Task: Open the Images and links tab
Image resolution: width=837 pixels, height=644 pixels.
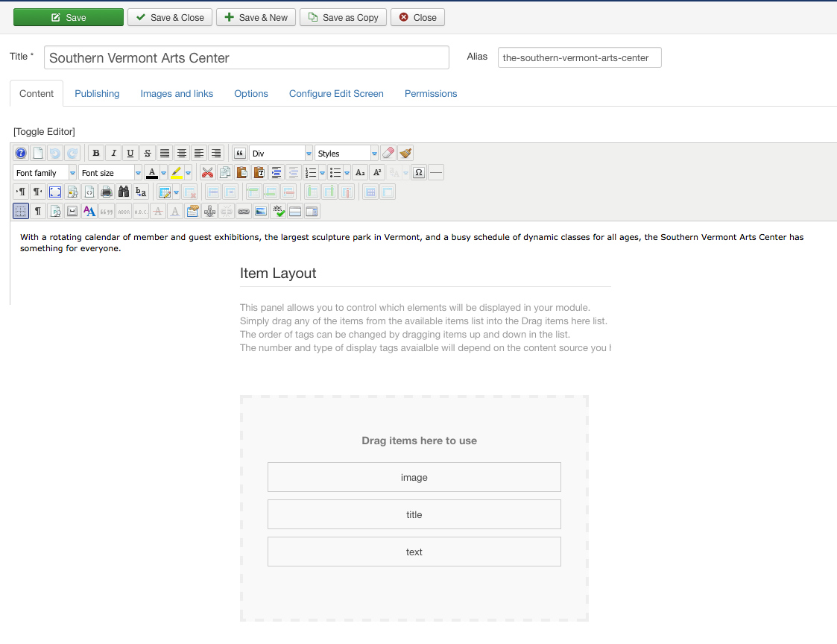Action: pyautogui.click(x=177, y=93)
